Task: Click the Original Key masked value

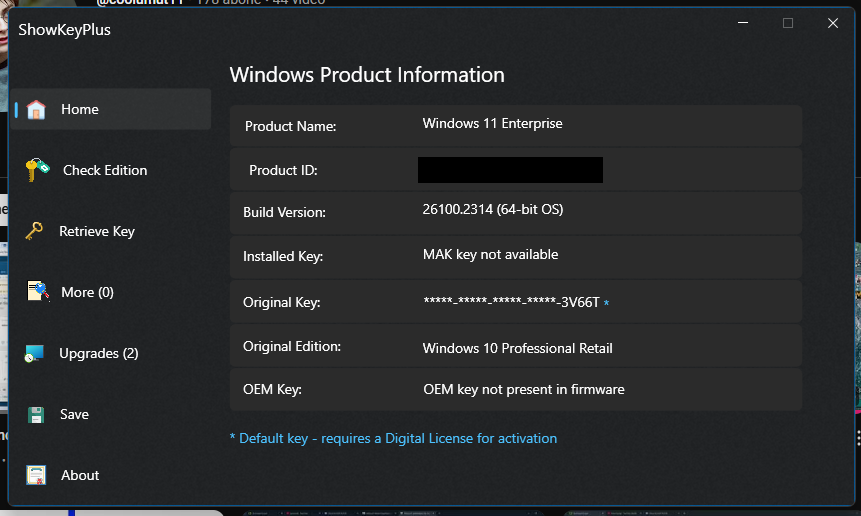Action: (x=511, y=302)
